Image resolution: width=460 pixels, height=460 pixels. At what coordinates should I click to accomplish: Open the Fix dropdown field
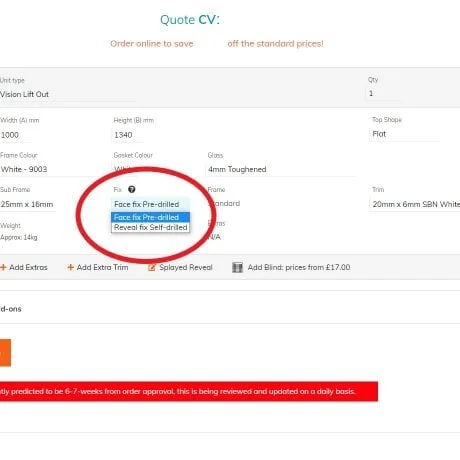[150, 204]
